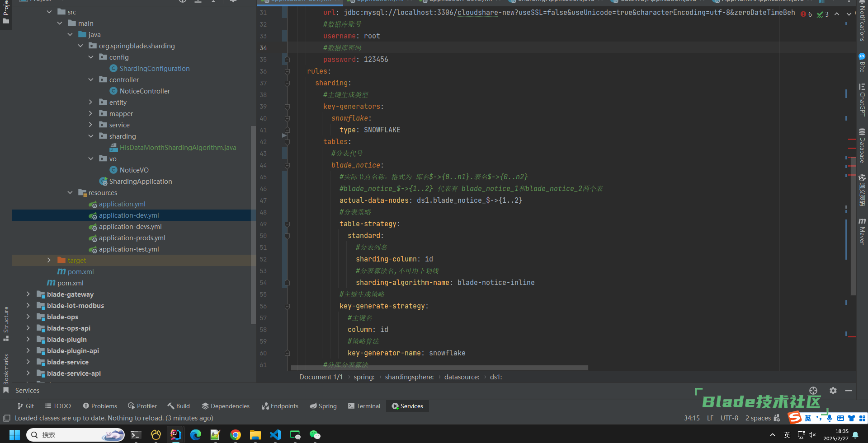
Task: Open the Endpoints tab
Action: (280, 406)
